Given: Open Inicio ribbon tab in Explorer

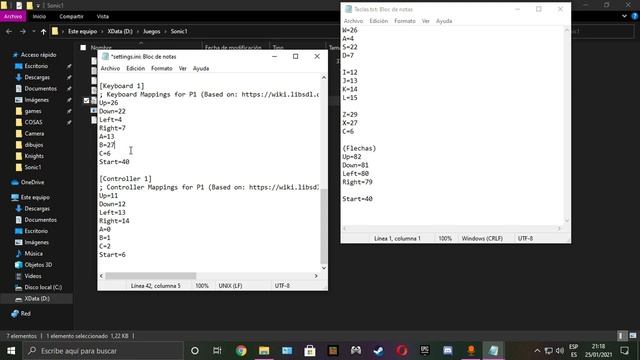Looking at the screenshot, I should pos(39,16).
